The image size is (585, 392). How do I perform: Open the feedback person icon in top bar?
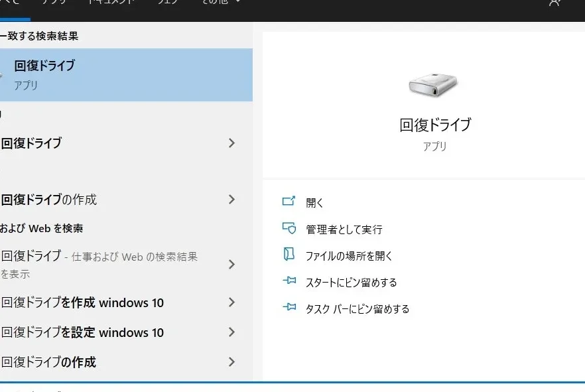554,3
